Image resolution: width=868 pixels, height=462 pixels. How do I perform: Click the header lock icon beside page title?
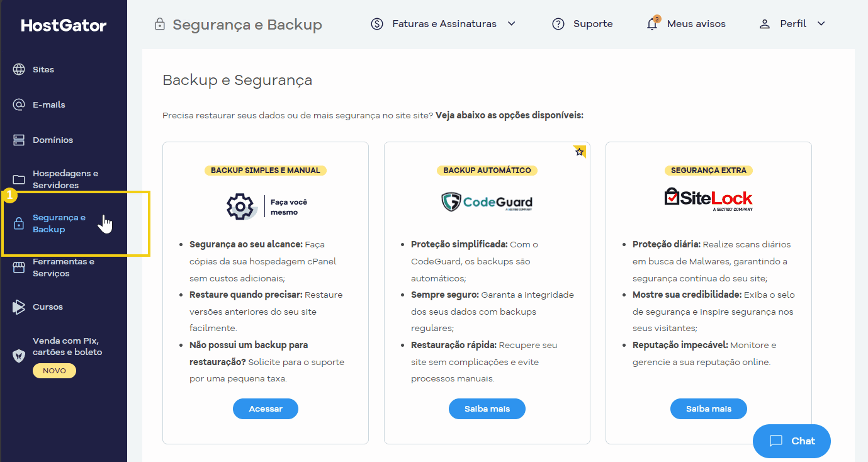click(160, 25)
